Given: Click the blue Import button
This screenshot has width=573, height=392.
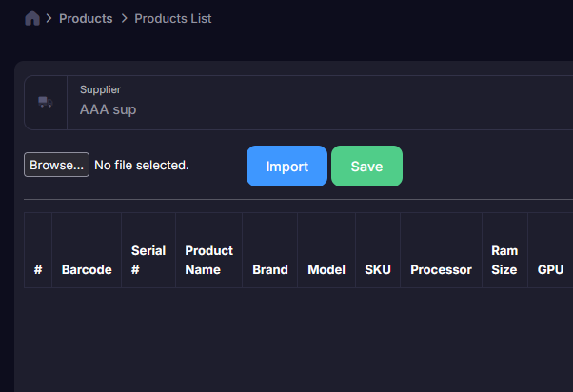Looking at the screenshot, I should pyautogui.click(x=286, y=166).
